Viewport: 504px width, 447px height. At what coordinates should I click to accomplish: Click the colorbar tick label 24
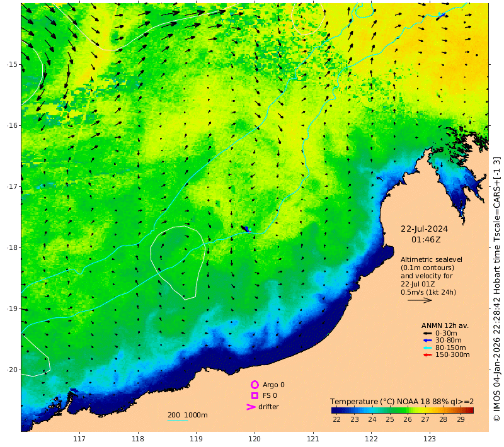coord(372,419)
